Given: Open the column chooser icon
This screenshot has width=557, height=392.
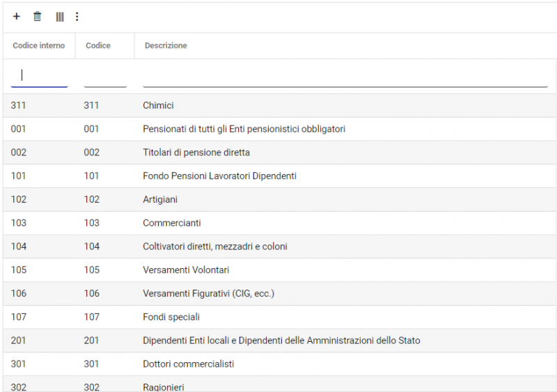Looking at the screenshot, I should (60, 17).
